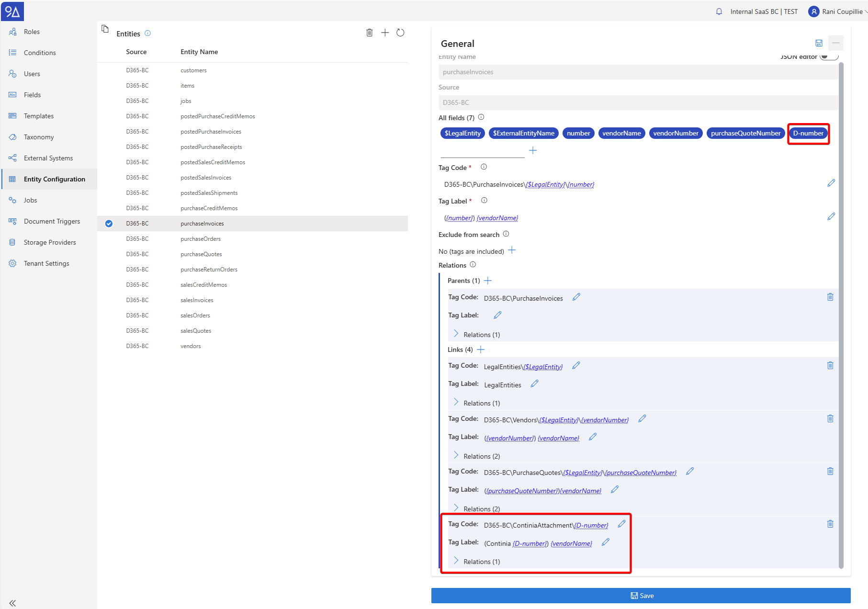868x609 pixels.
Task: Toggle the JSON editor switch
Action: (829, 56)
